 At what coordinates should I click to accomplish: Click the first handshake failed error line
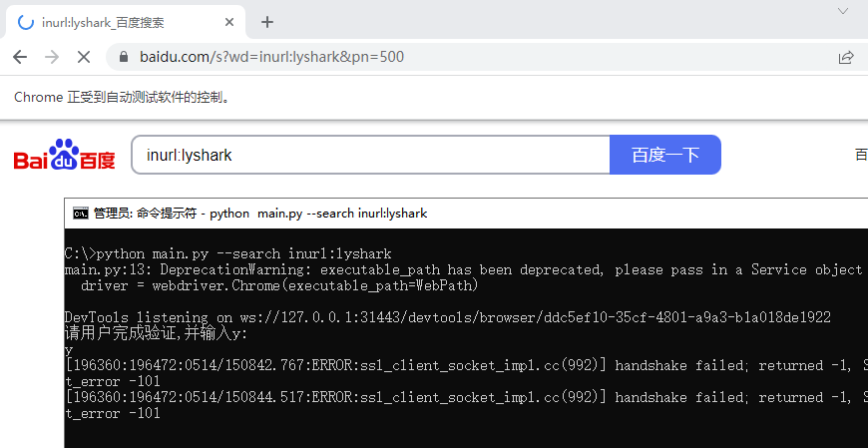point(466,365)
